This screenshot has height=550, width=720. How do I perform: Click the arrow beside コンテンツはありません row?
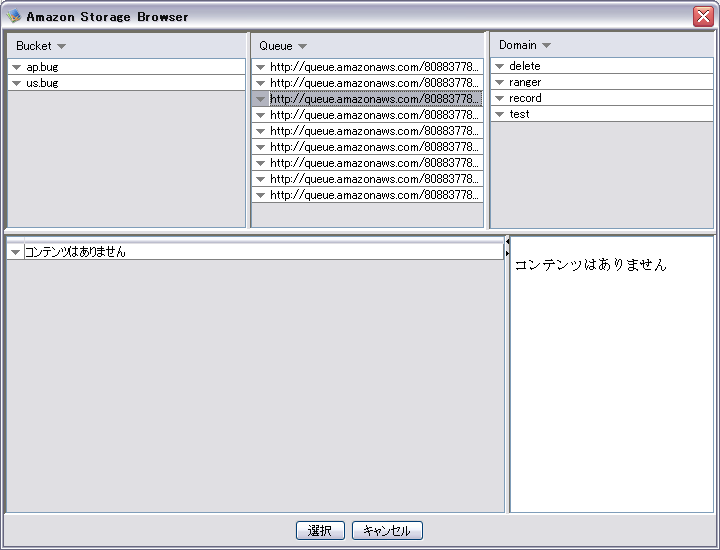pyautogui.click(x=15, y=252)
